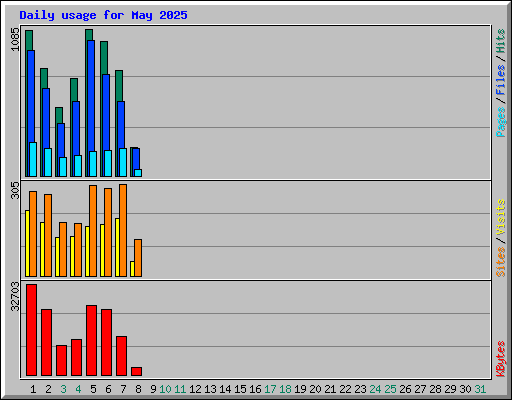This screenshot has width=512, height=400.
Task: Click the 'Daily usage for May 2025' title
Action: (103, 15)
